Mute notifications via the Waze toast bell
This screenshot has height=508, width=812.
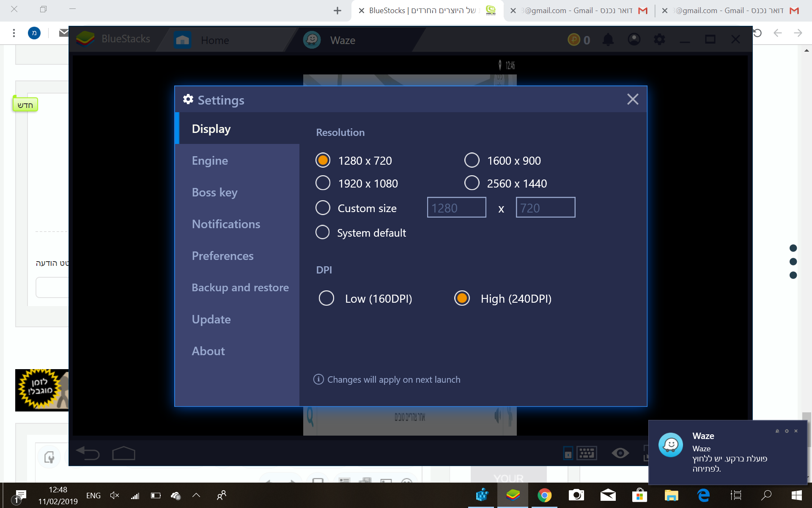pyautogui.click(x=777, y=431)
